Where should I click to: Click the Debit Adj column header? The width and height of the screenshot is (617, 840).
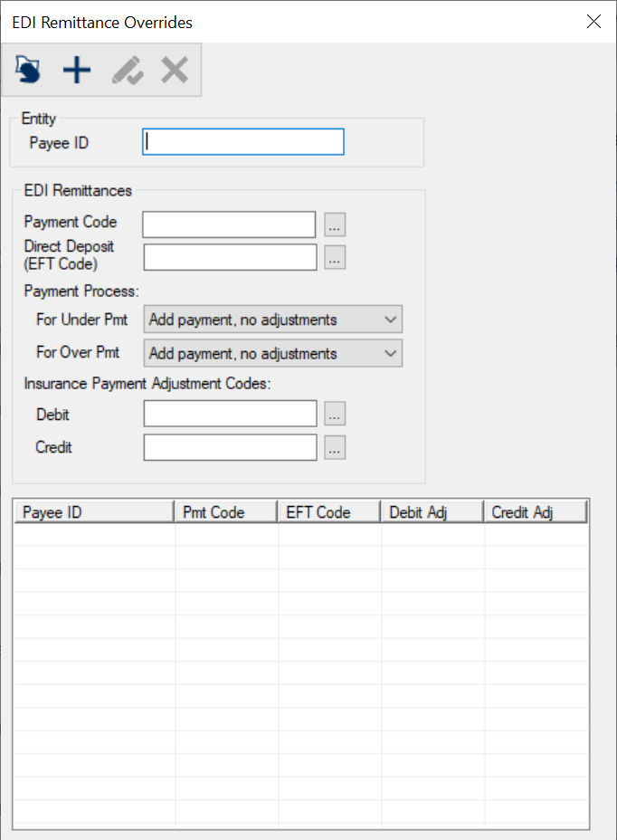pyautogui.click(x=432, y=512)
